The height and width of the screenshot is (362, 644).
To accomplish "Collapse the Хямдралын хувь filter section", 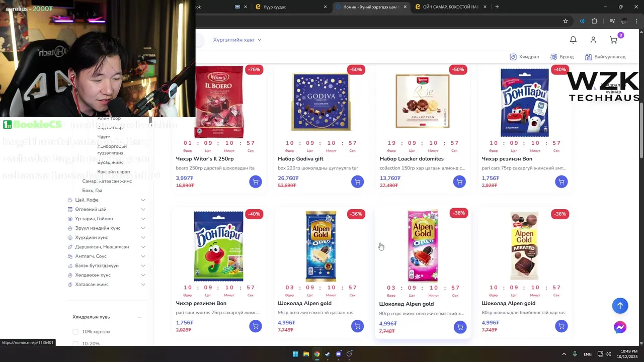I will coord(139,317).
